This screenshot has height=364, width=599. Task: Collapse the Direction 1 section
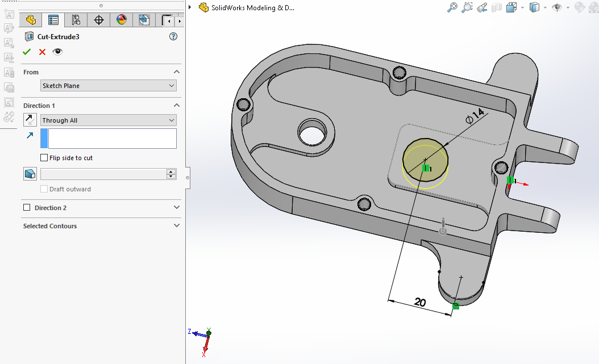tap(177, 106)
